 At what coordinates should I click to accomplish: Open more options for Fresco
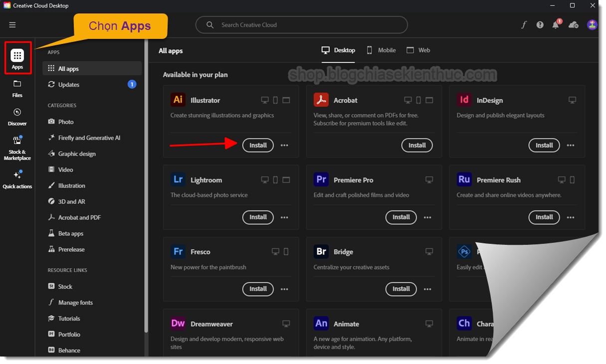pyautogui.click(x=284, y=289)
